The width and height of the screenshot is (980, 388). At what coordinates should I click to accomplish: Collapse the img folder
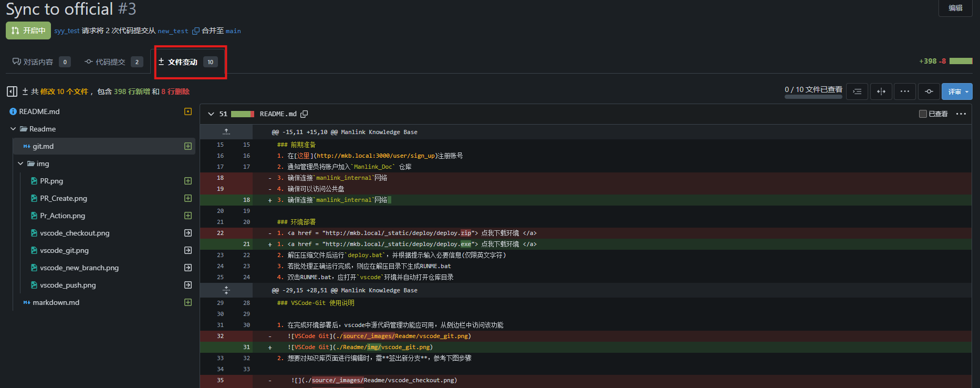tap(20, 164)
